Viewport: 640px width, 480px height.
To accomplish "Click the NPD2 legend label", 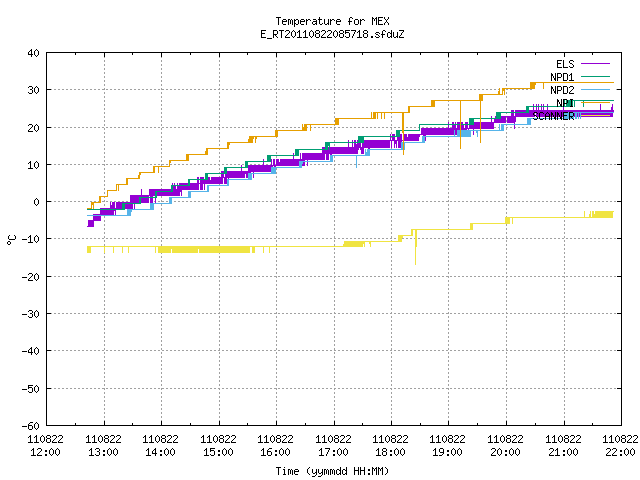I will point(562,90).
